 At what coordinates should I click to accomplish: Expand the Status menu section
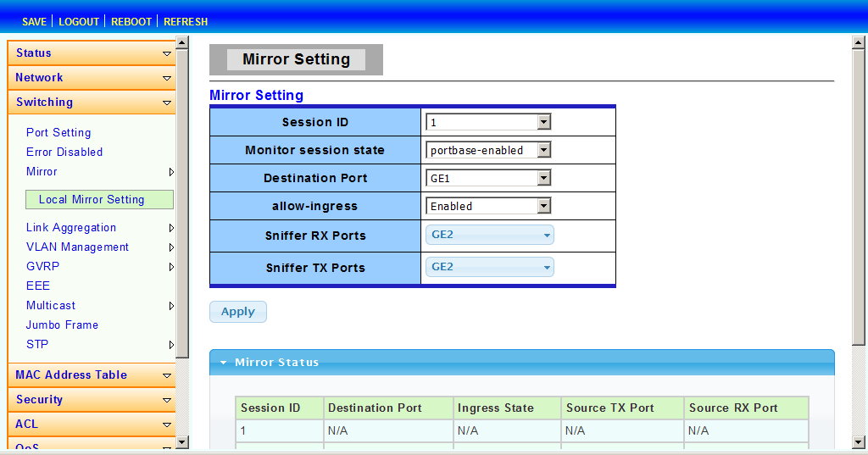tap(92, 53)
